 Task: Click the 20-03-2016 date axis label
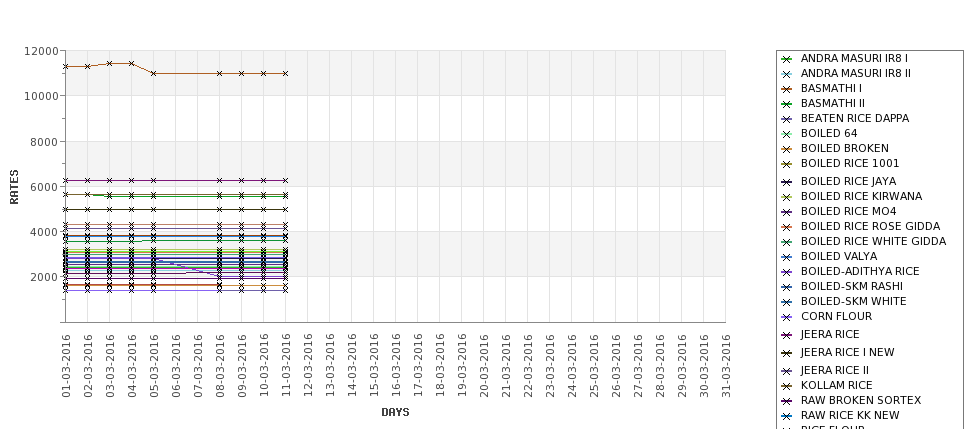(x=484, y=366)
